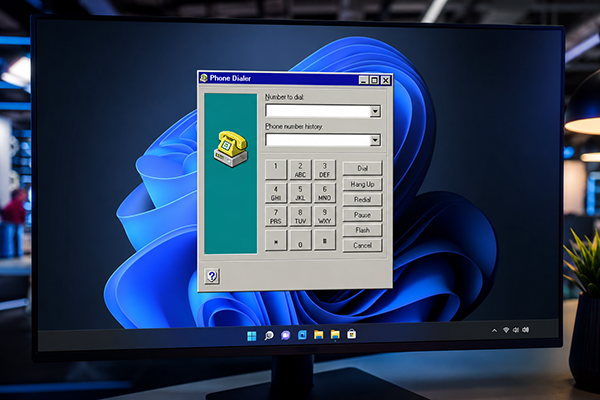Click the Hang Up button
The width and height of the screenshot is (600, 400).
362,184
